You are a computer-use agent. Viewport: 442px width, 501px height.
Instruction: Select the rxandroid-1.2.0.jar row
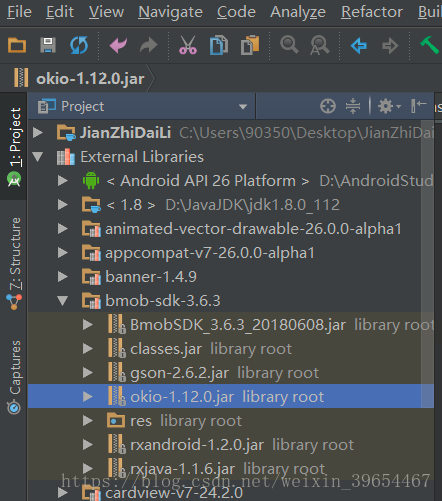[231, 444]
